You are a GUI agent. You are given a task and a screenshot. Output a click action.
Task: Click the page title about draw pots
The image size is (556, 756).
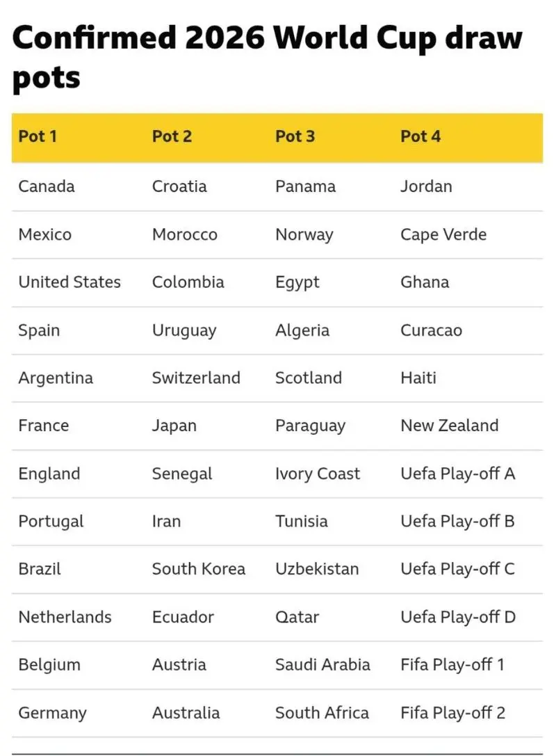point(267,57)
